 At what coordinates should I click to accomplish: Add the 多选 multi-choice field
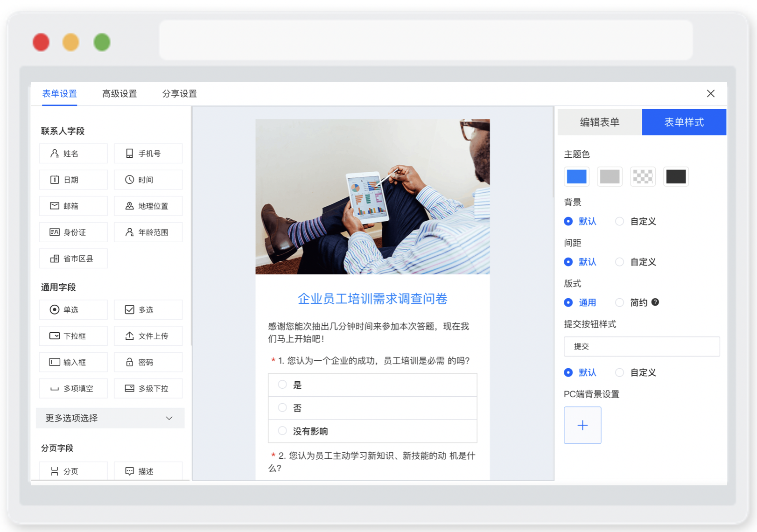pyautogui.click(x=148, y=310)
